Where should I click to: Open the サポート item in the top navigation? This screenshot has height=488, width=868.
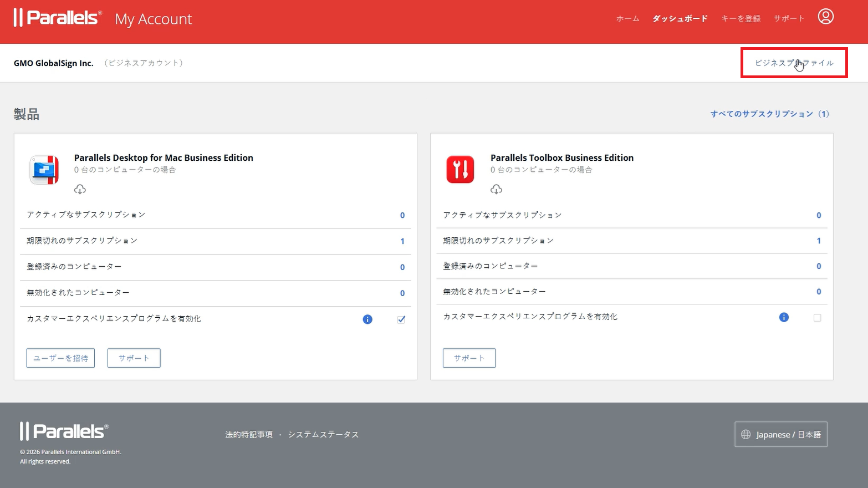[x=789, y=19]
